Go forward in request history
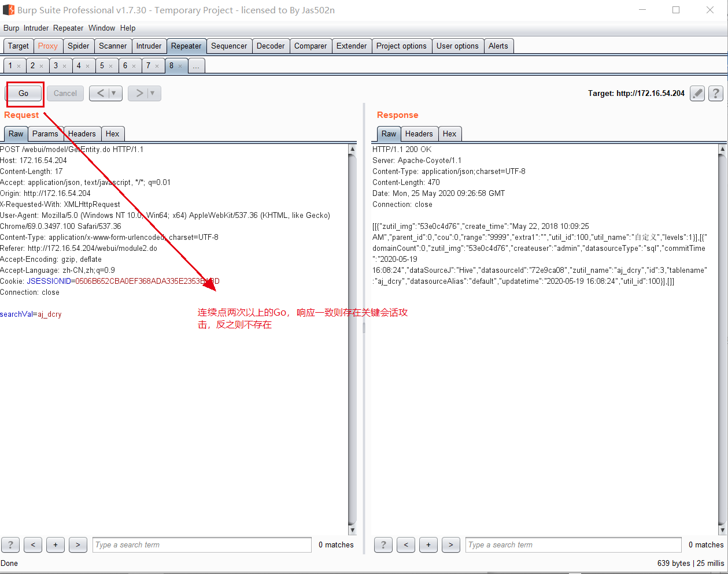The height and width of the screenshot is (574, 728). [139, 93]
